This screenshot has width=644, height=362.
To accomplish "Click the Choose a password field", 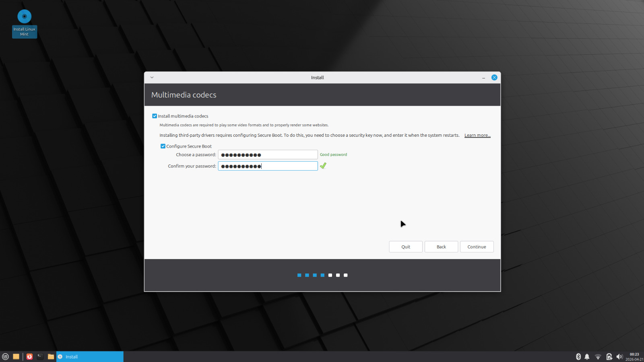I will tap(268, 155).
